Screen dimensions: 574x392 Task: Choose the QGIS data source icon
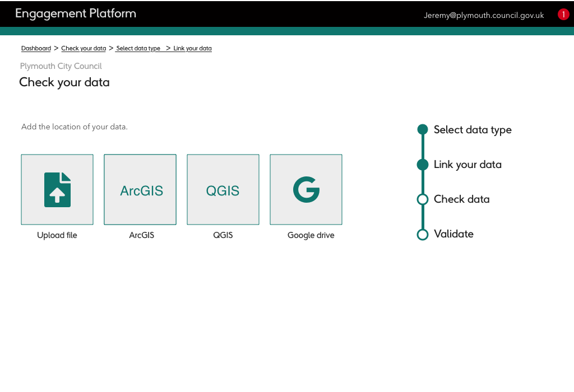coord(223,189)
